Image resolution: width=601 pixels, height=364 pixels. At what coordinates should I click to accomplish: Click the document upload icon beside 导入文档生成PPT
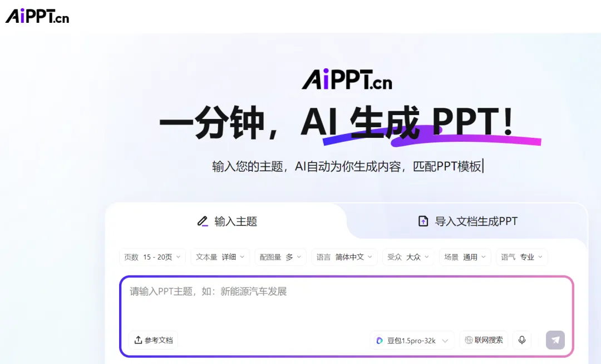coord(423,221)
